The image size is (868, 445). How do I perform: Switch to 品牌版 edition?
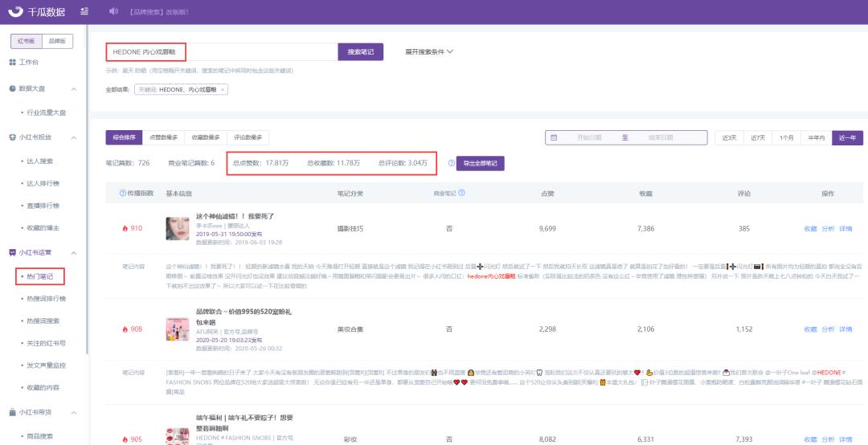click(x=57, y=42)
